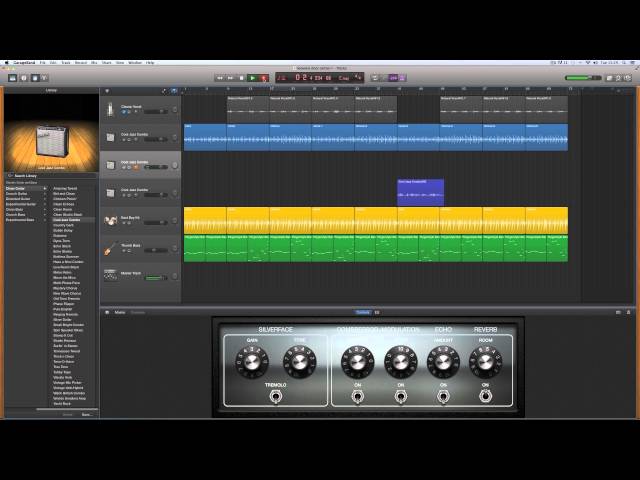
Task: Adjust the Master Track volume slider
Action: [156, 278]
